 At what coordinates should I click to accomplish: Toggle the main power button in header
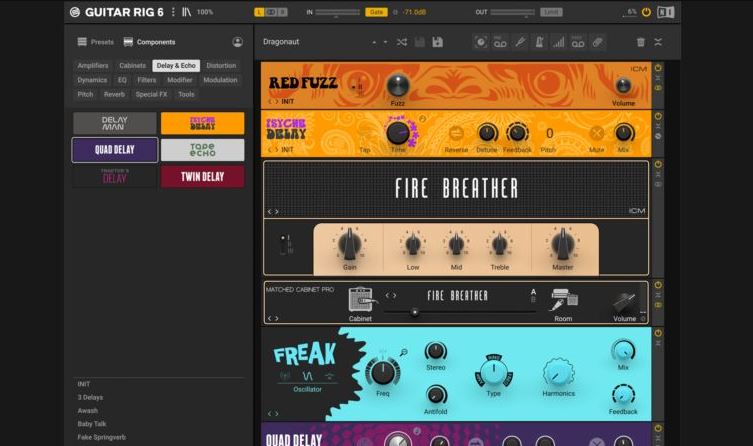point(646,12)
